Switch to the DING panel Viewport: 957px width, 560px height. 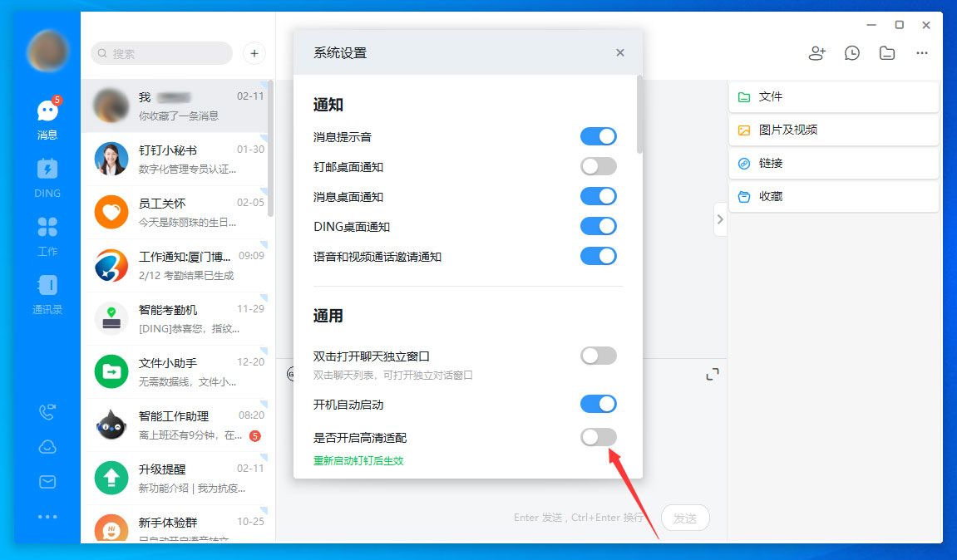[47, 175]
